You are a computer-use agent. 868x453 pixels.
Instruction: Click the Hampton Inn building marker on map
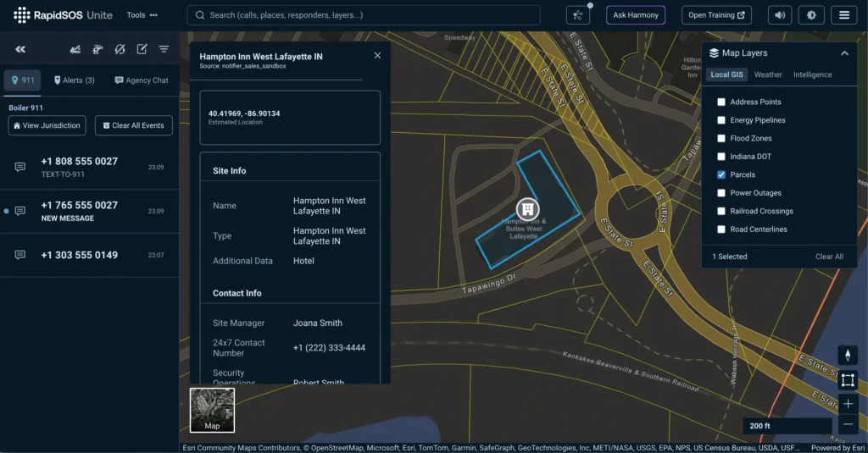click(x=527, y=209)
